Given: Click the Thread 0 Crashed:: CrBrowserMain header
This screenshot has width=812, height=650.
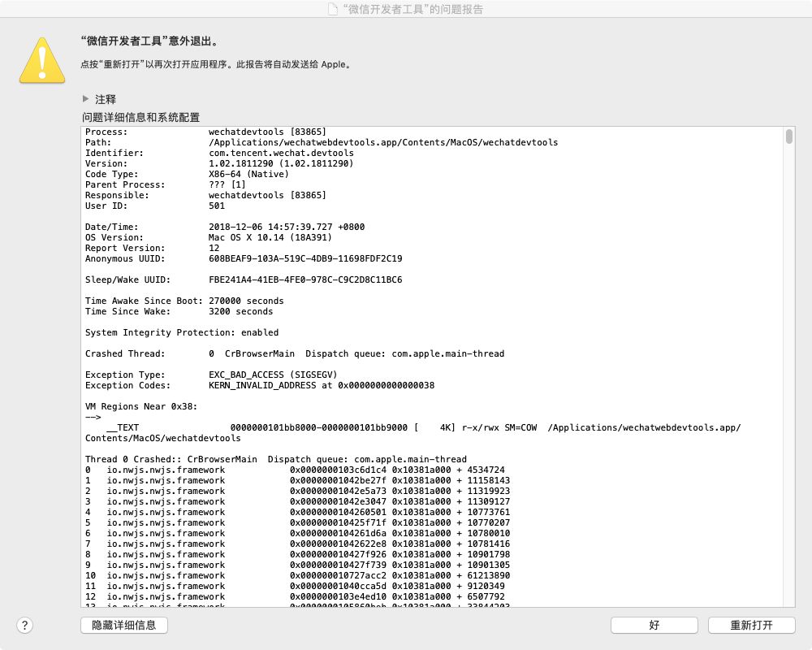Looking at the screenshot, I should pos(276,459).
